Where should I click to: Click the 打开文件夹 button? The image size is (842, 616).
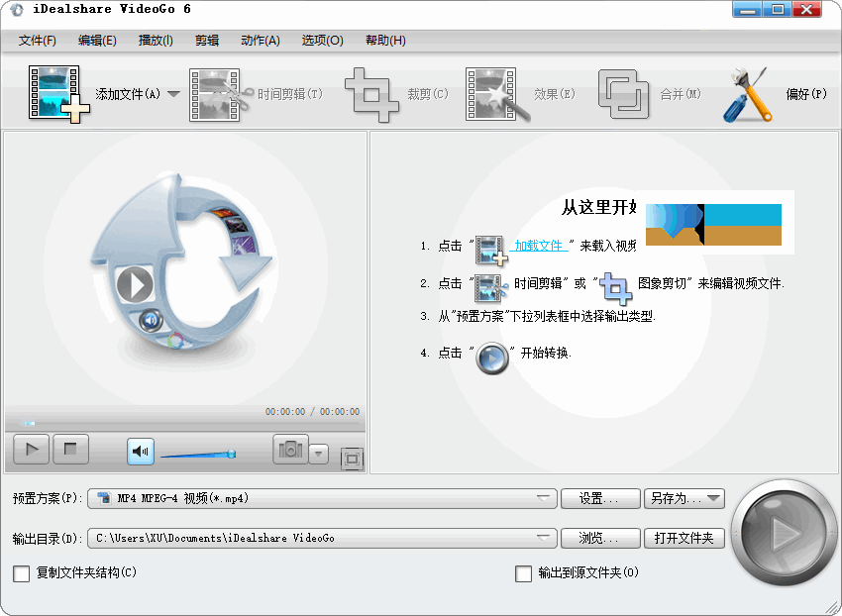tap(684, 538)
